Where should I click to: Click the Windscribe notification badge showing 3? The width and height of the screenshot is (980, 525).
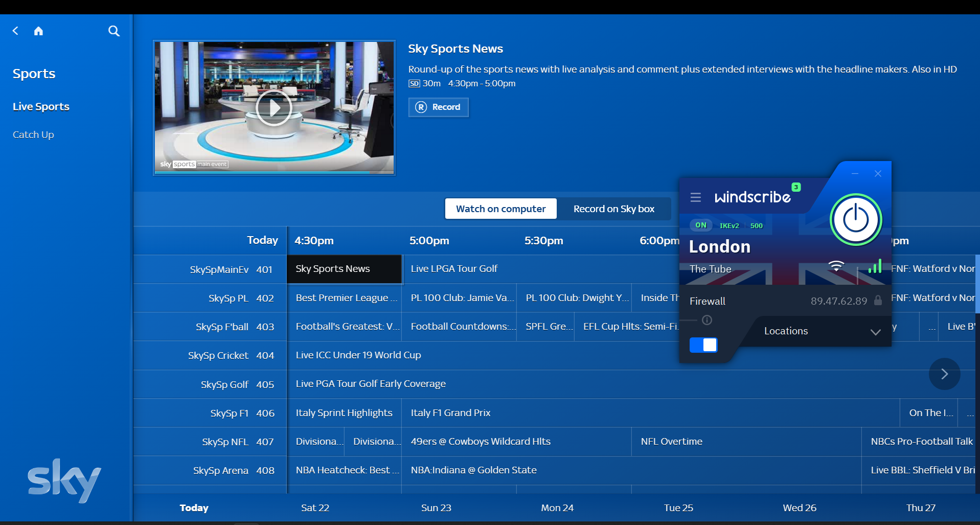pyautogui.click(x=796, y=187)
